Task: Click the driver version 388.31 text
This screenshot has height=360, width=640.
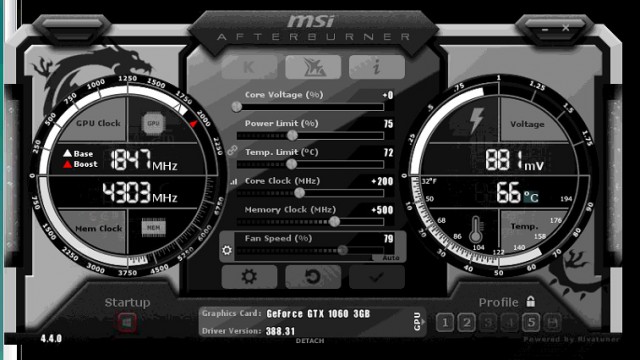Action: tap(280, 331)
